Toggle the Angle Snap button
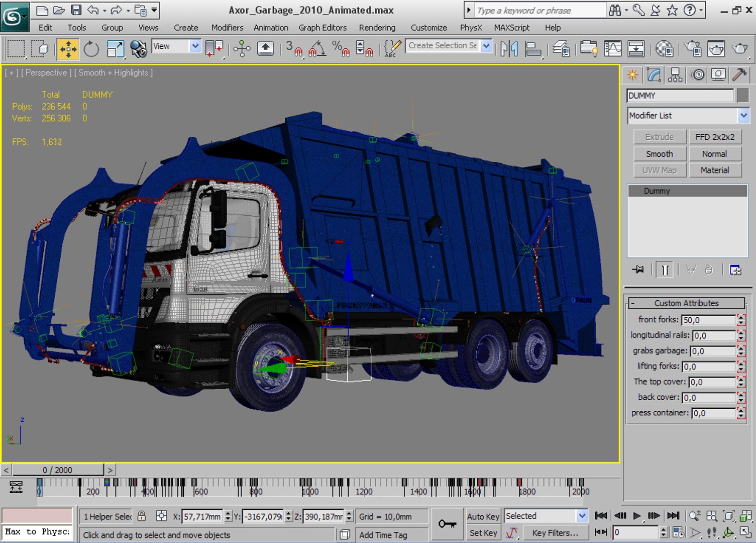This screenshot has height=543, width=756. pyautogui.click(x=317, y=49)
